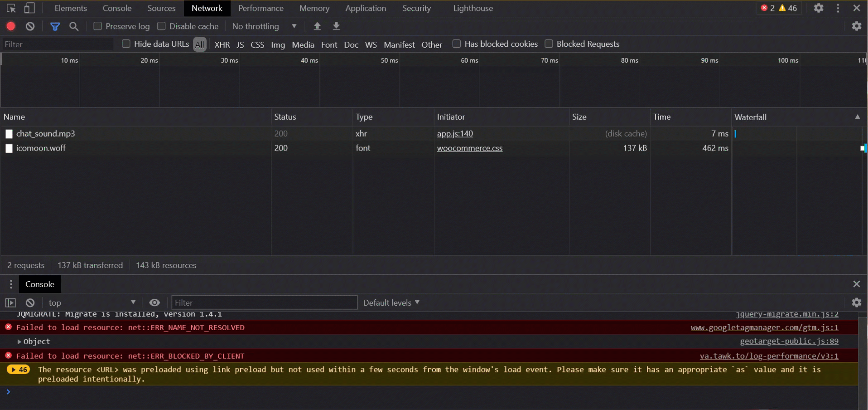Viewport: 868px width, 410px height.
Task: Select the inspect element cursor tool
Action: point(11,8)
